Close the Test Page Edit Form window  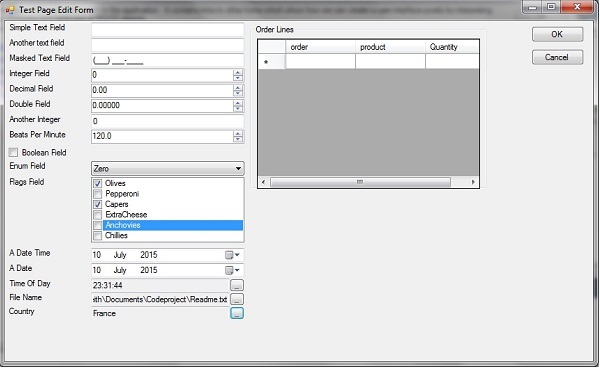(x=577, y=7)
